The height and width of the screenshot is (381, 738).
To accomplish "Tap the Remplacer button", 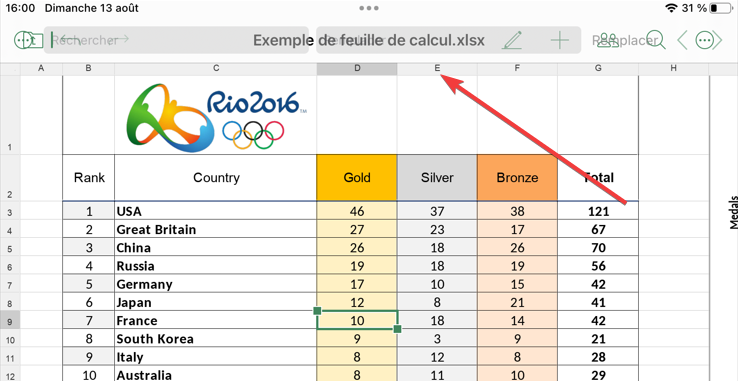I will point(625,40).
